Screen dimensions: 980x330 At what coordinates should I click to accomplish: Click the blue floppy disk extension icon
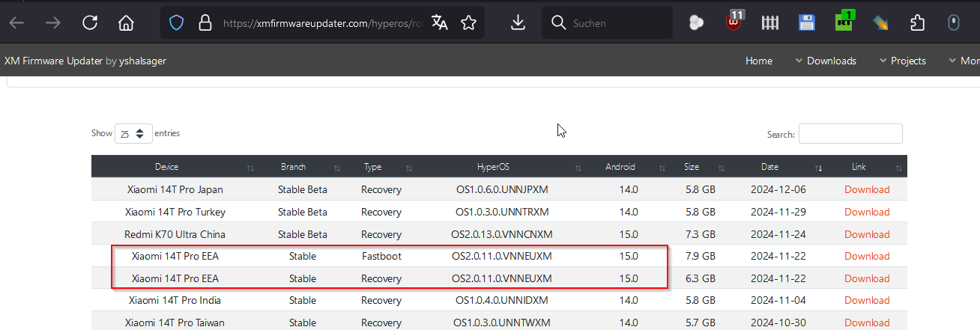tap(806, 22)
